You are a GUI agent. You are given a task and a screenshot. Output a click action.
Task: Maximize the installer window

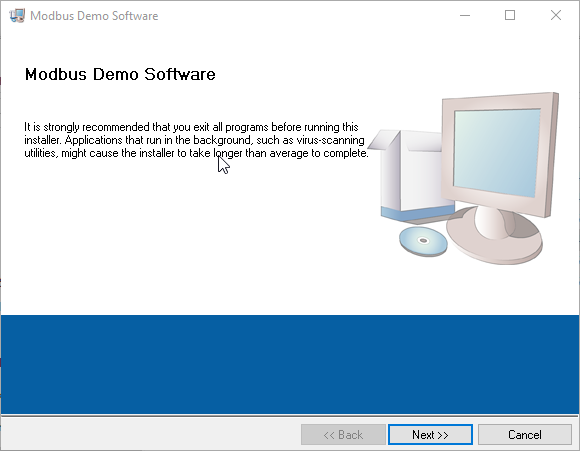pos(510,16)
